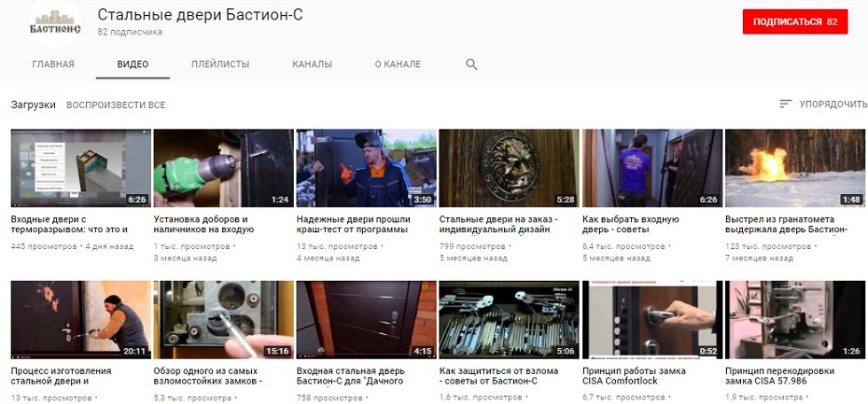Screen dimensions: 868x404
Task: Open the Бастион-С channel avatar
Action: [55, 24]
